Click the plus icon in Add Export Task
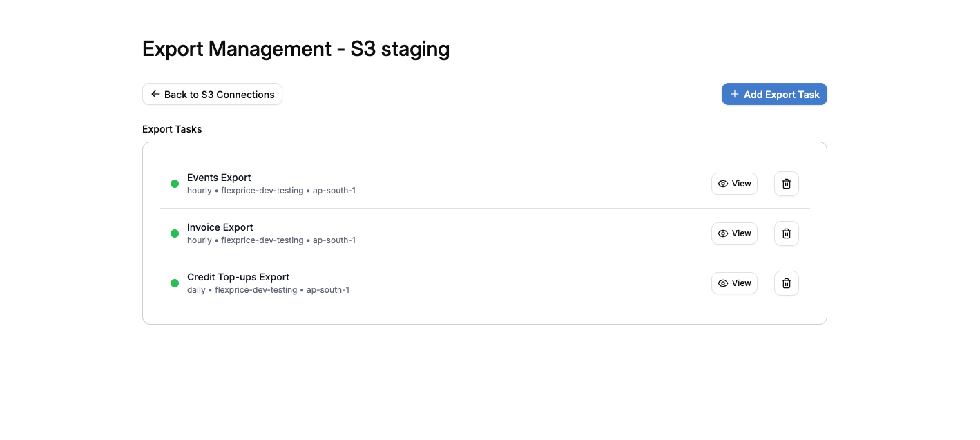The image size is (980, 440). [733, 94]
